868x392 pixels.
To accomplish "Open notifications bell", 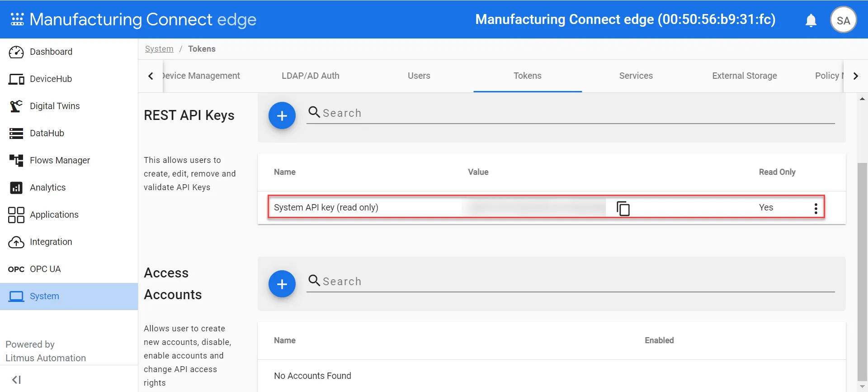I will (811, 20).
